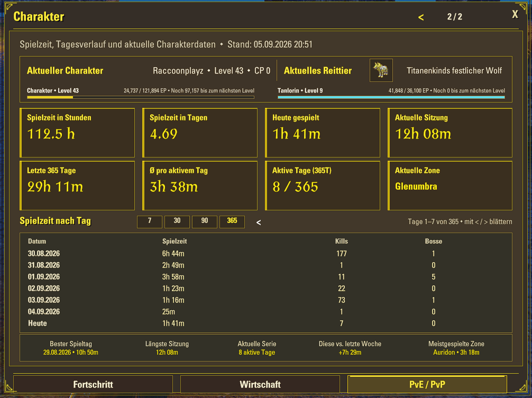Select the 90 days range button
The height and width of the screenshot is (398, 532).
(205, 221)
